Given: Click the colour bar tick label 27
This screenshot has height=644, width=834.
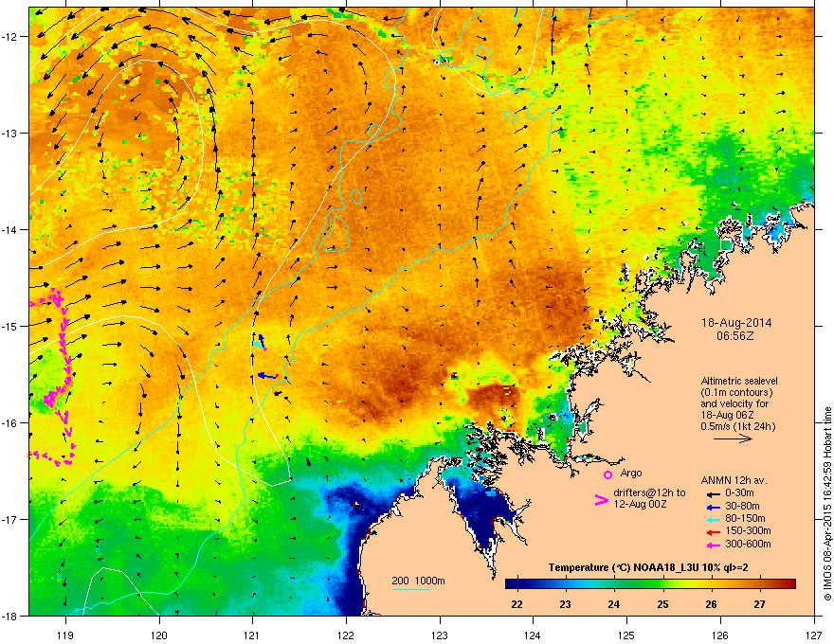Looking at the screenshot, I should point(759,604).
